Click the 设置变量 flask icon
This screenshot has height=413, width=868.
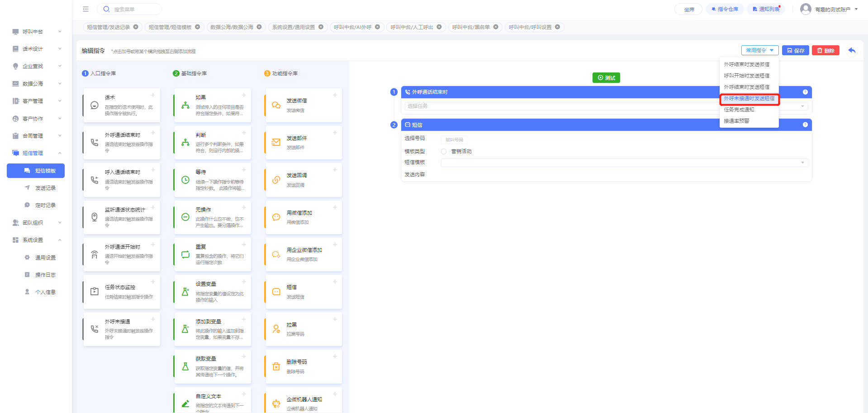tap(185, 292)
